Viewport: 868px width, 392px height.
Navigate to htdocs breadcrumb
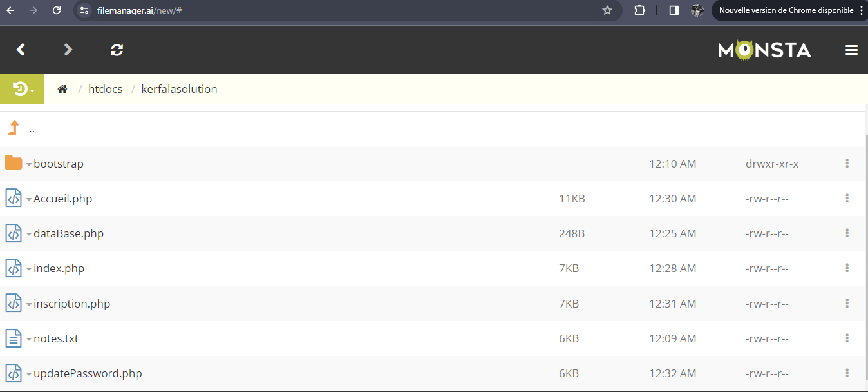(x=105, y=89)
